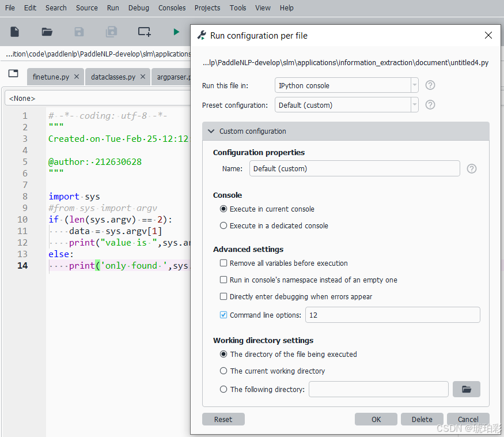Switch to the finetune.py tab

pyautogui.click(x=51, y=77)
